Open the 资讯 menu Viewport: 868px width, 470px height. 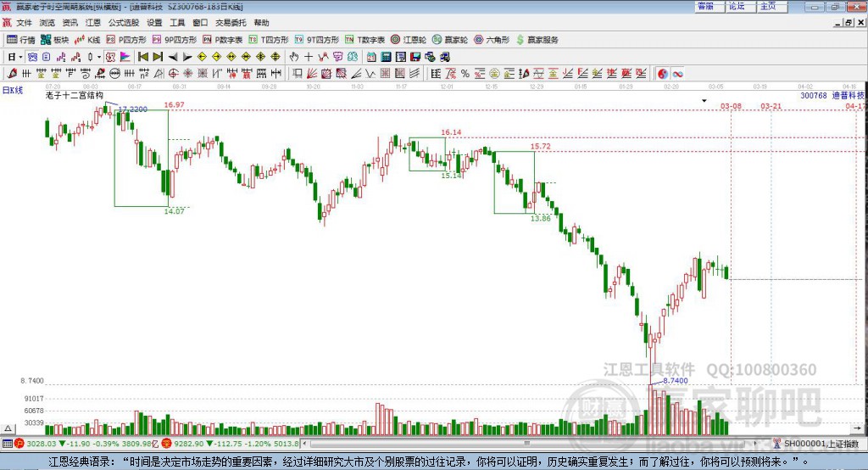click(70, 23)
